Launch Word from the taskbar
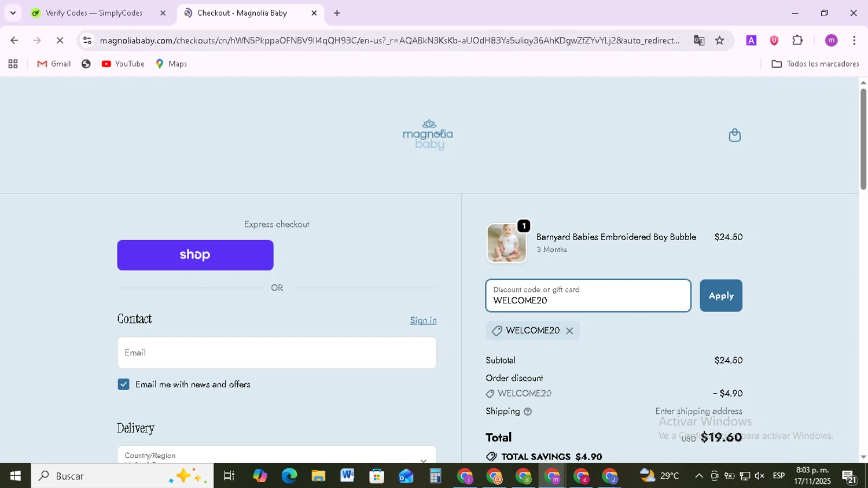868x488 pixels. pyautogui.click(x=347, y=476)
